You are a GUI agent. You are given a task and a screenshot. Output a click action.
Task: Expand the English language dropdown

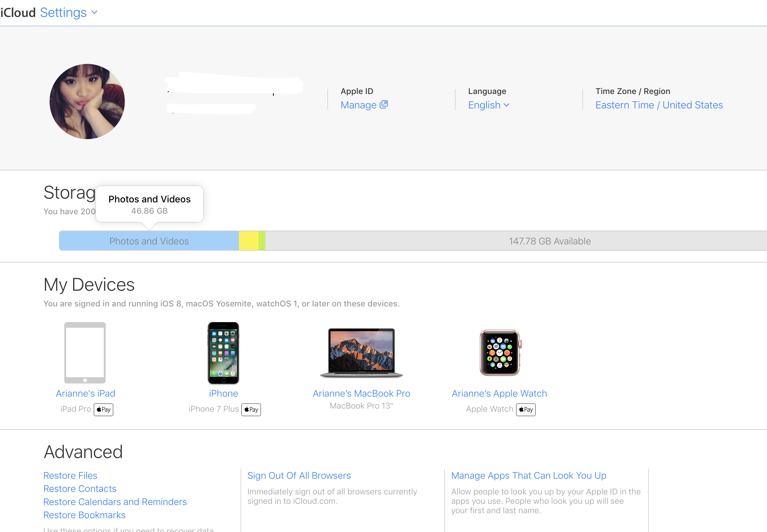489,105
